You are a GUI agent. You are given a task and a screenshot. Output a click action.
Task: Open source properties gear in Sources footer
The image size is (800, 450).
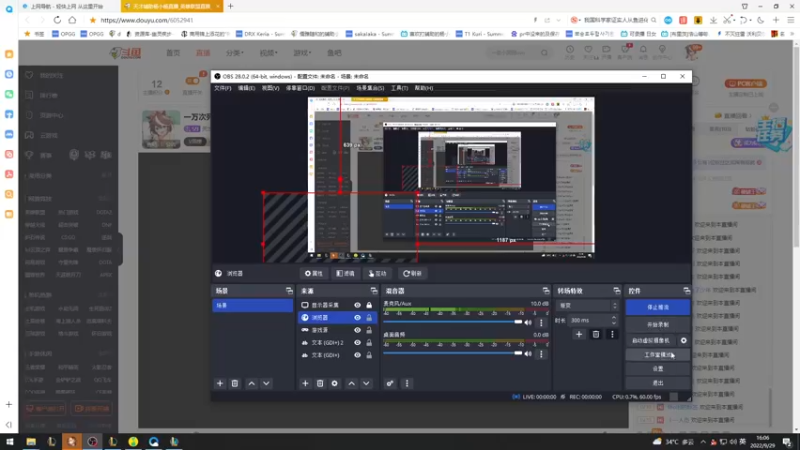point(335,383)
